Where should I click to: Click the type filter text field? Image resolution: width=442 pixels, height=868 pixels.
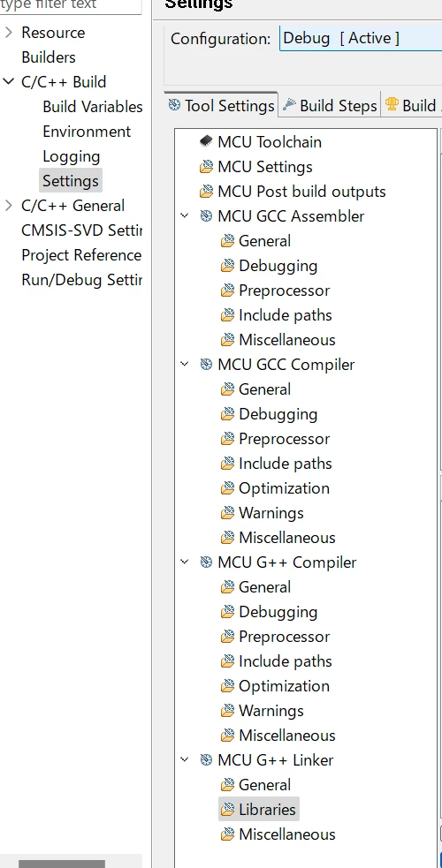click(70, 6)
